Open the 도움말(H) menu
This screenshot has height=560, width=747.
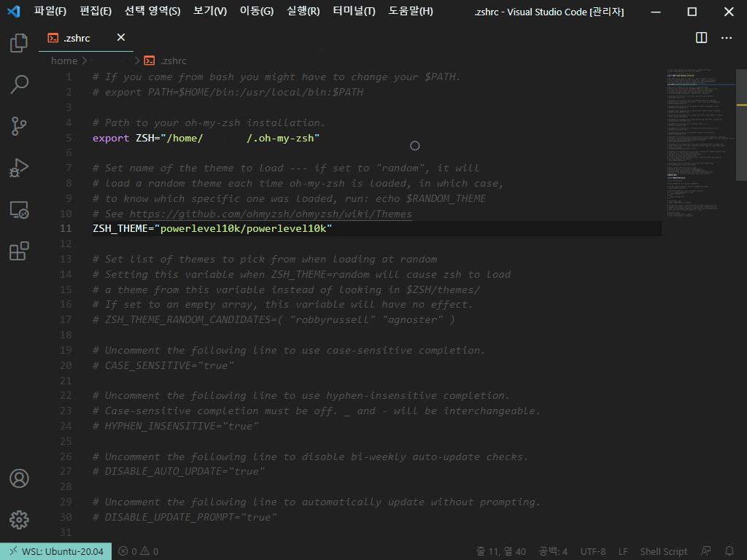click(411, 11)
